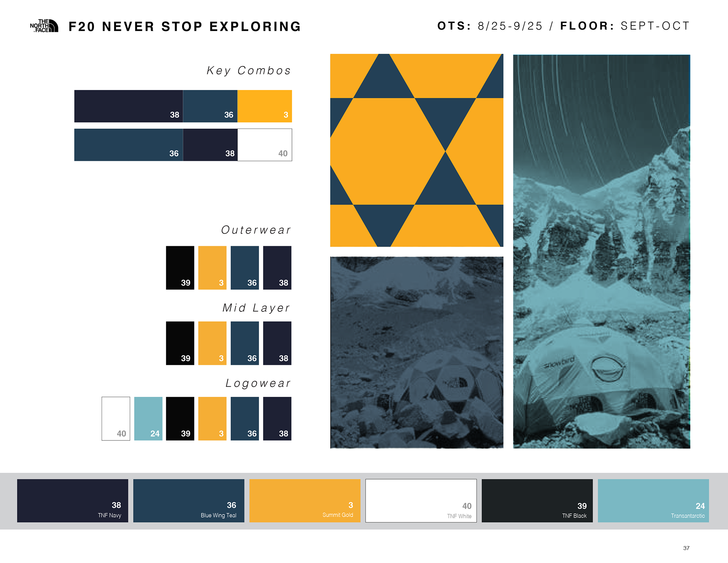
Task: Select the black 39 swatch under Outerwear
Action: (180, 268)
